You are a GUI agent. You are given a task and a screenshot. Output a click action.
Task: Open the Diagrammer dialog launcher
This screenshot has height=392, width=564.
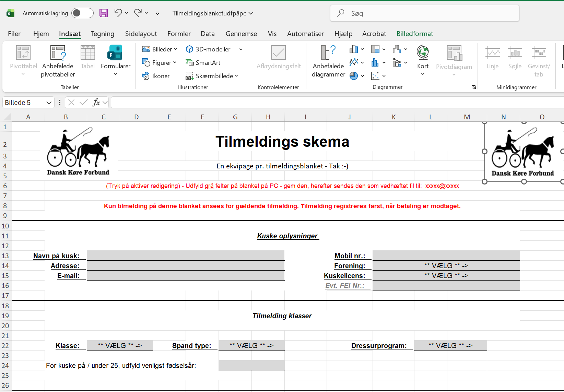click(x=473, y=87)
